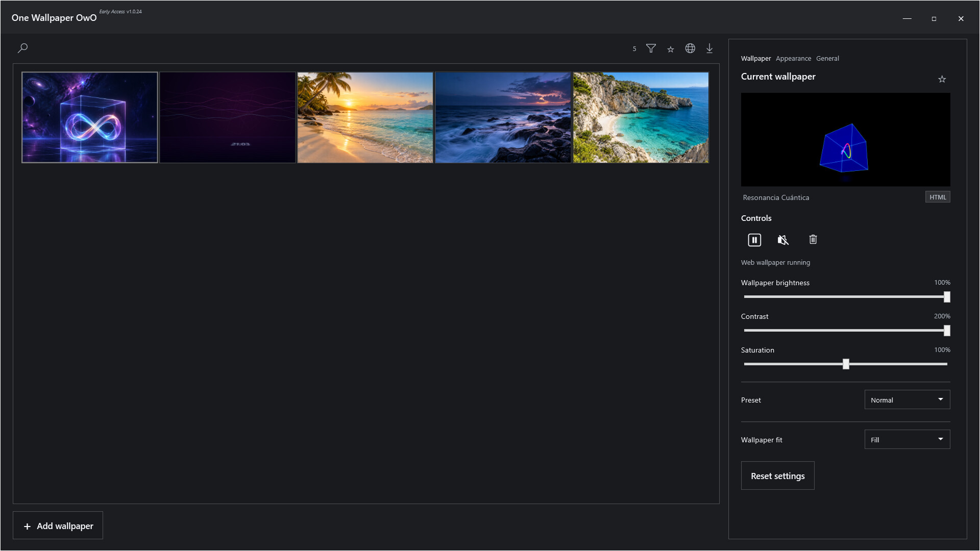Click the wallpaper count number 5
The height and width of the screenshot is (551, 980).
tap(634, 49)
